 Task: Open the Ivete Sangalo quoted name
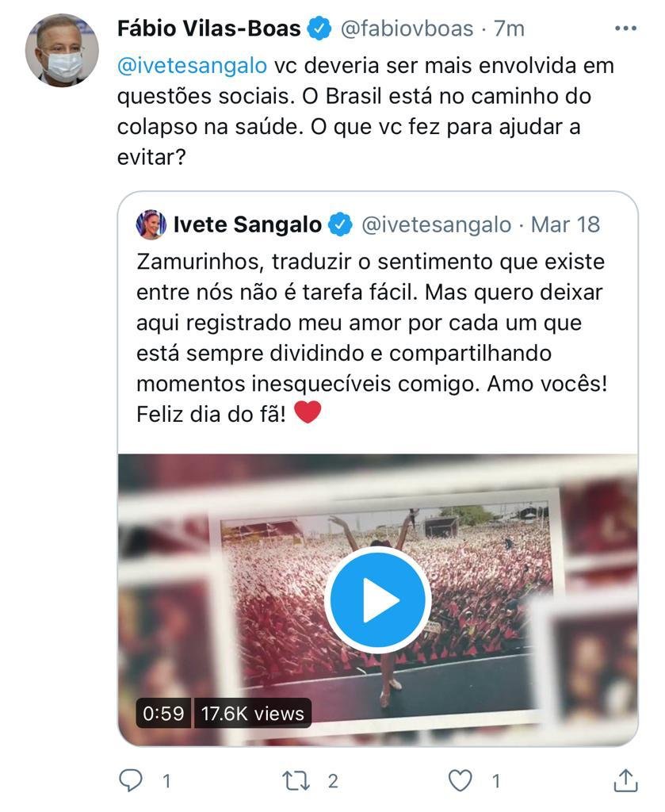247,224
